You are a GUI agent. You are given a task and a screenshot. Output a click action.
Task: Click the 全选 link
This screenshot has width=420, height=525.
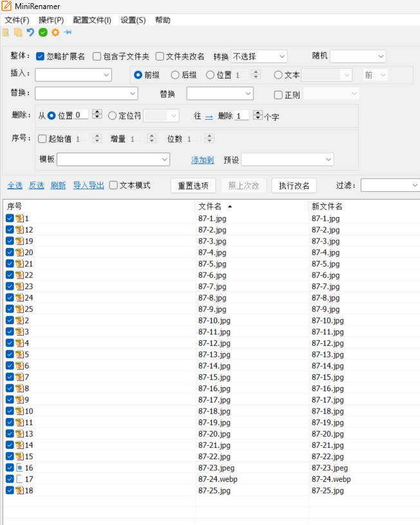(x=15, y=185)
